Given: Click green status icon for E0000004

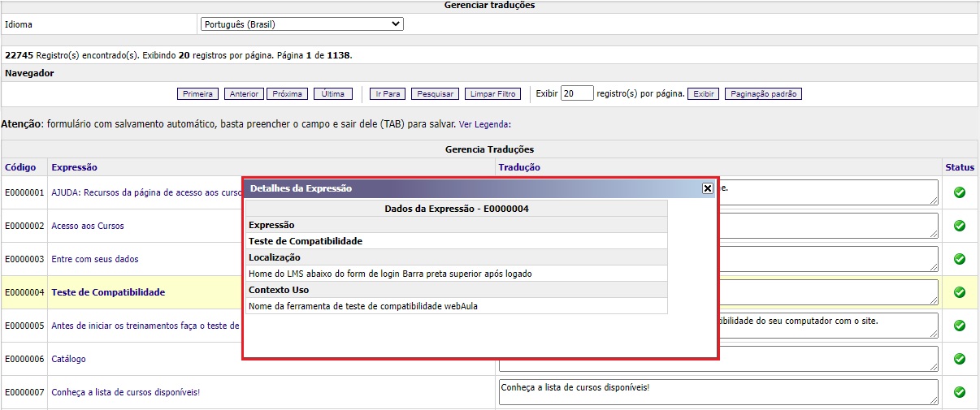Looking at the screenshot, I should tap(959, 292).
